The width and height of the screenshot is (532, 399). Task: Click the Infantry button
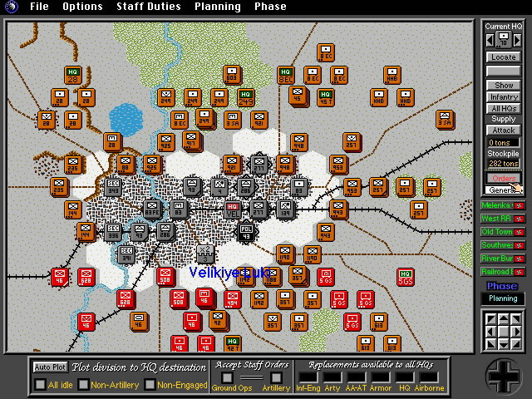click(x=504, y=97)
